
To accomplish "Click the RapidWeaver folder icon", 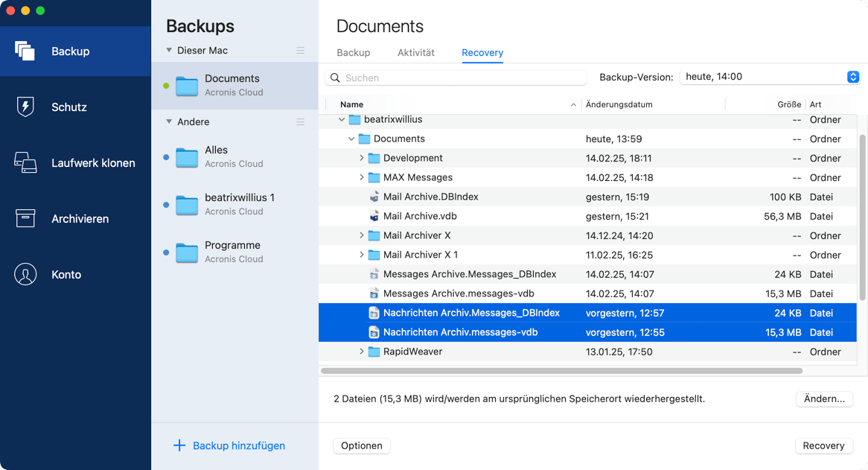I will point(374,352).
